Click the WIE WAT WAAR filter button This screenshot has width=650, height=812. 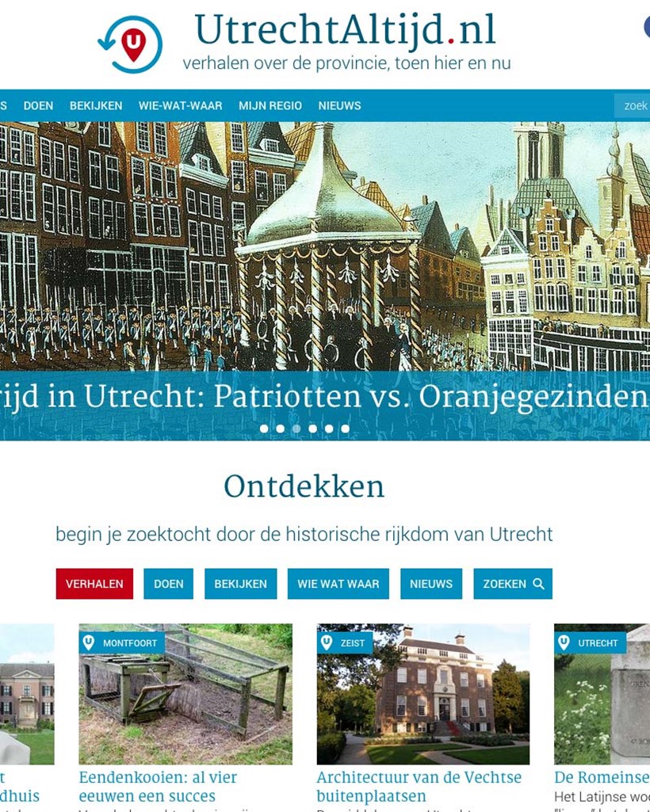338,584
